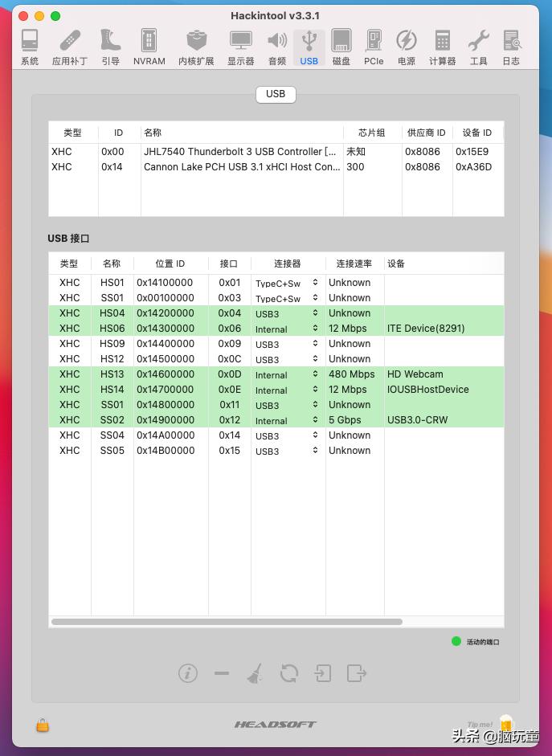Sort ports by 位置 ID column header
This screenshot has height=756, width=552.
pyautogui.click(x=170, y=264)
